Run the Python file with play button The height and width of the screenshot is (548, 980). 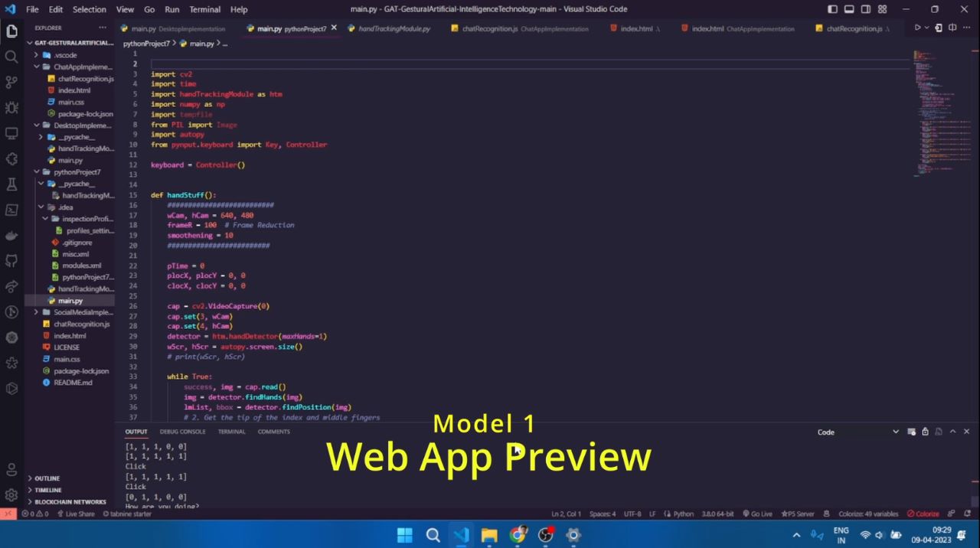[917, 28]
